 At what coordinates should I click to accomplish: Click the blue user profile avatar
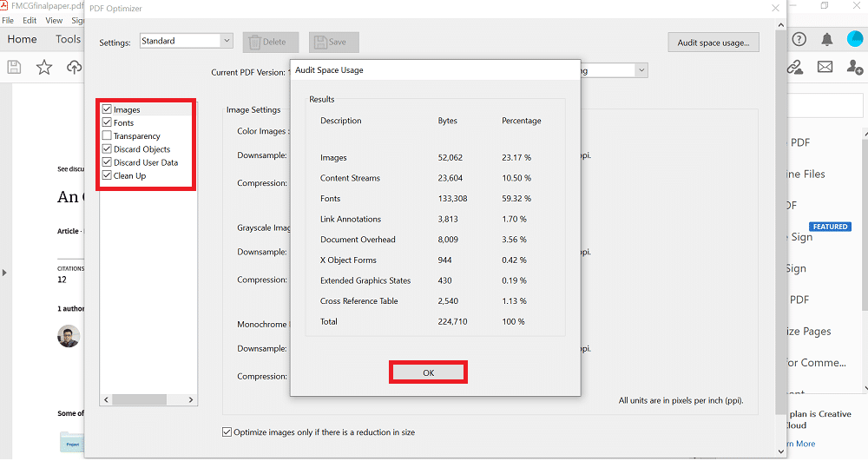click(855, 39)
